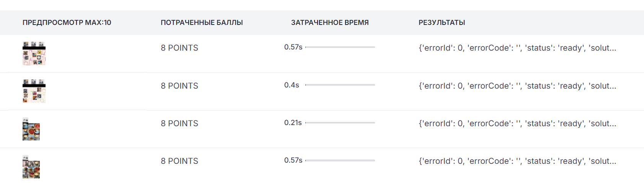The width and height of the screenshot is (644, 183).
Task: Open the first row's preview thumbnail
Action: pos(34,53)
